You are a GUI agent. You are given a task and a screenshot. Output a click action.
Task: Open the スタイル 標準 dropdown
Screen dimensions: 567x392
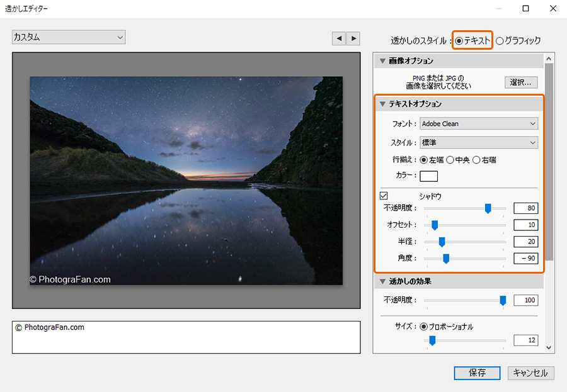(x=479, y=143)
